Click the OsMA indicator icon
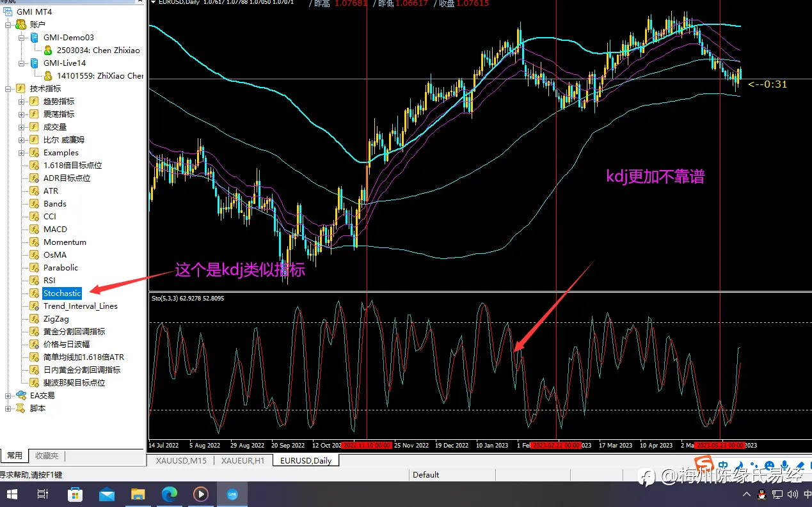Image resolution: width=812 pixels, height=507 pixels. [34, 254]
